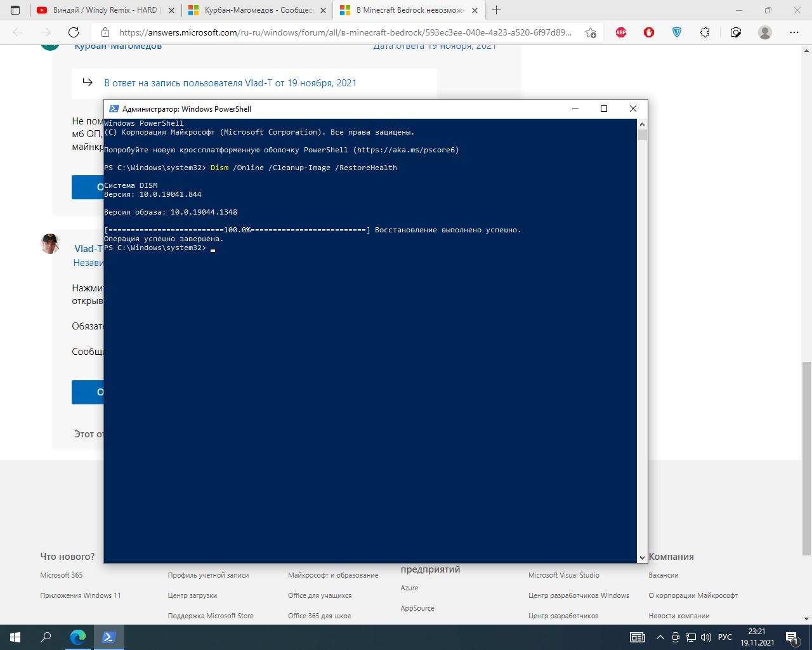
Task: Open the Microsoft Visual Studio link
Action: [x=564, y=575]
